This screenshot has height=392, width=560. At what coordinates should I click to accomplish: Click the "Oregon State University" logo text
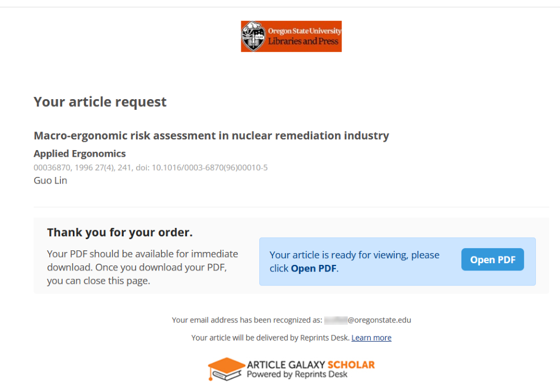(x=304, y=31)
